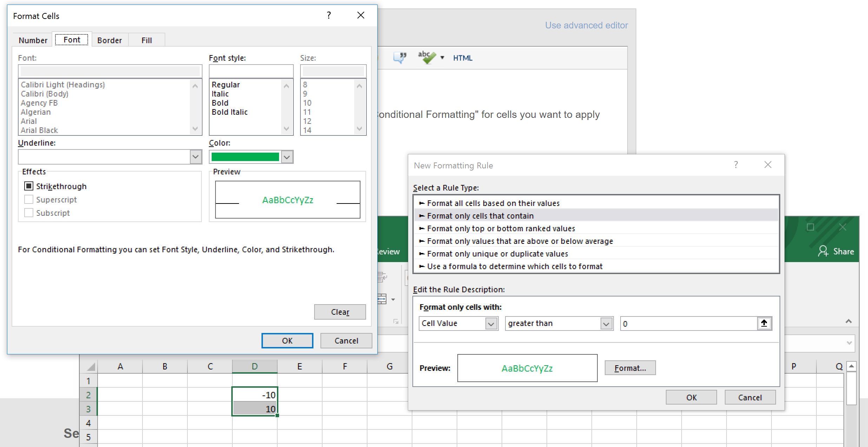Close the New Formatting Rule dialog
Viewport: 868px width, 447px height.
coord(768,165)
